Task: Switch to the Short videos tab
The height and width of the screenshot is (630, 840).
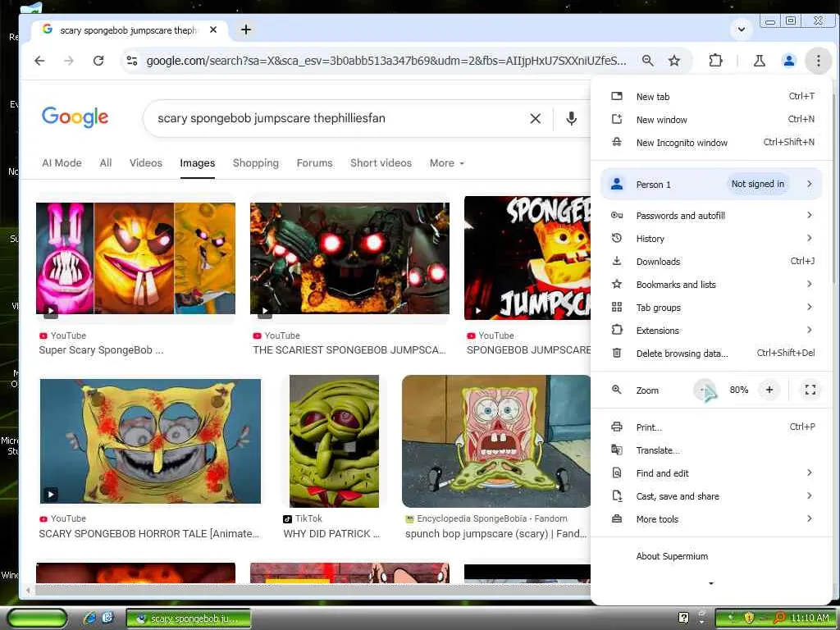Action: pos(381,163)
